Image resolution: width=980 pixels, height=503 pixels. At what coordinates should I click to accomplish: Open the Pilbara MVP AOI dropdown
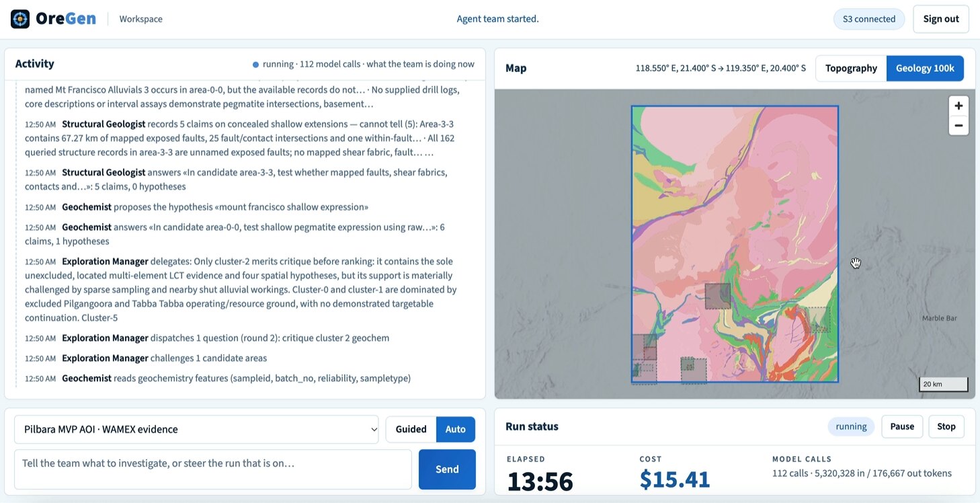pyautogui.click(x=197, y=430)
